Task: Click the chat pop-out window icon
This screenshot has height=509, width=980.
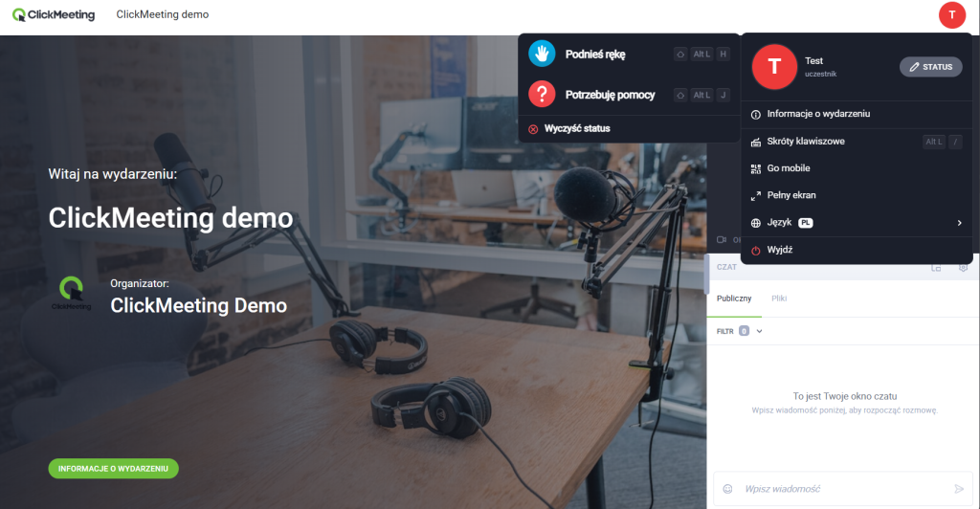Action: 936,268
